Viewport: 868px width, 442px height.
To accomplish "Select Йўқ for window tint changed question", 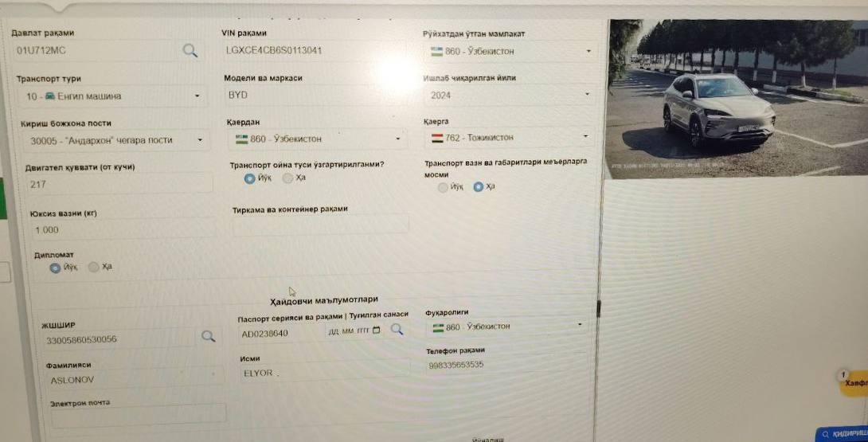I will (x=250, y=178).
